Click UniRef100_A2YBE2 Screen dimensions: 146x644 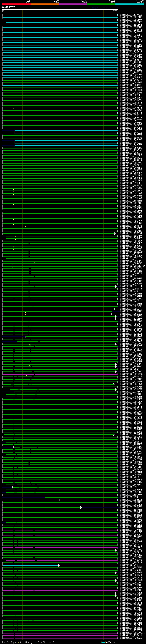(131, 95)
